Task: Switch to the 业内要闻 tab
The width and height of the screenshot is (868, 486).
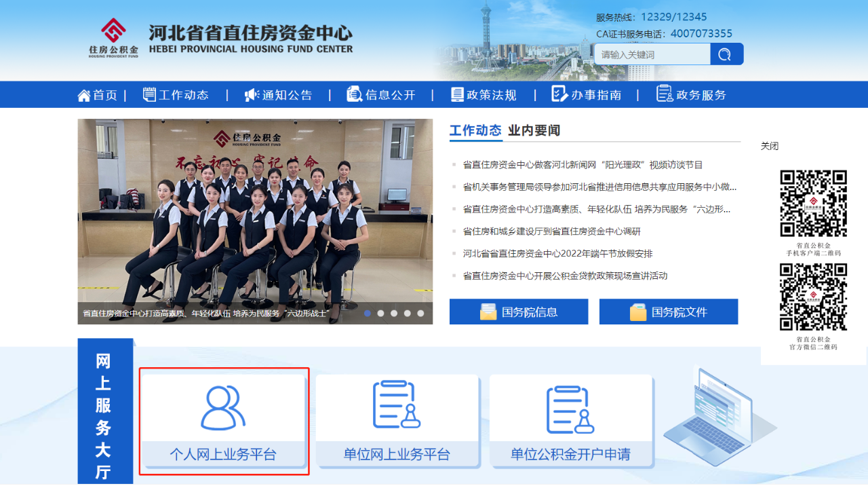Action: pyautogui.click(x=534, y=130)
